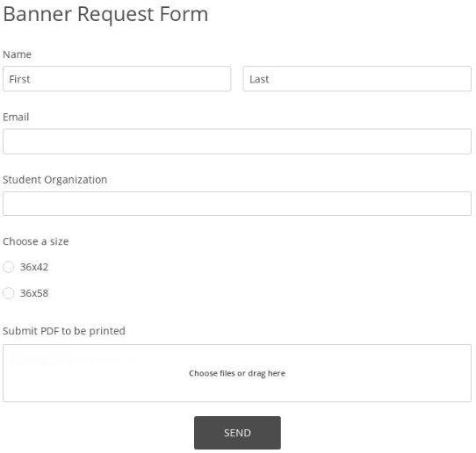Select the 36x58 radio button
The width and height of the screenshot is (476, 453).
(9, 293)
